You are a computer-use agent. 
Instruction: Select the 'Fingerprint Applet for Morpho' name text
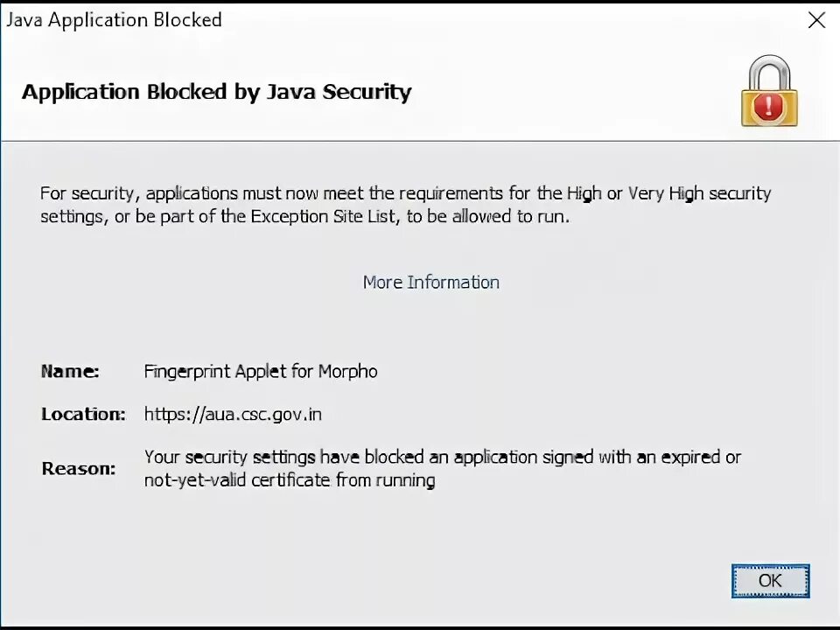[261, 371]
